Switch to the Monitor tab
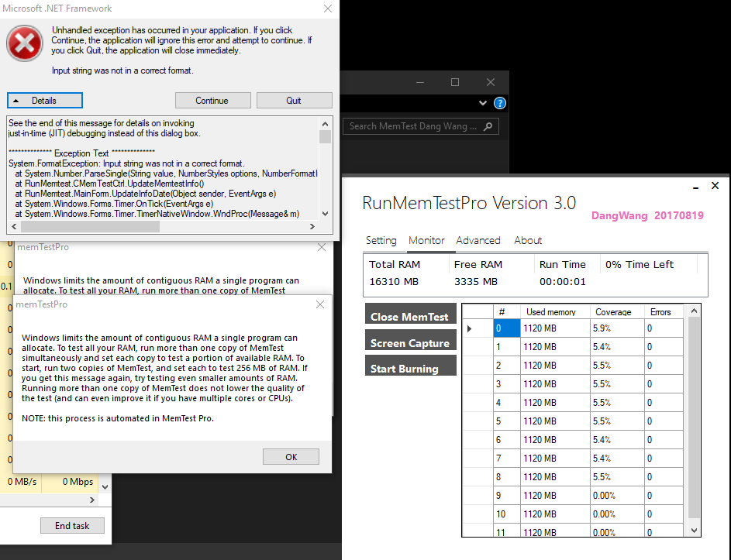This screenshot has width=731, height=560. [426, 240]
